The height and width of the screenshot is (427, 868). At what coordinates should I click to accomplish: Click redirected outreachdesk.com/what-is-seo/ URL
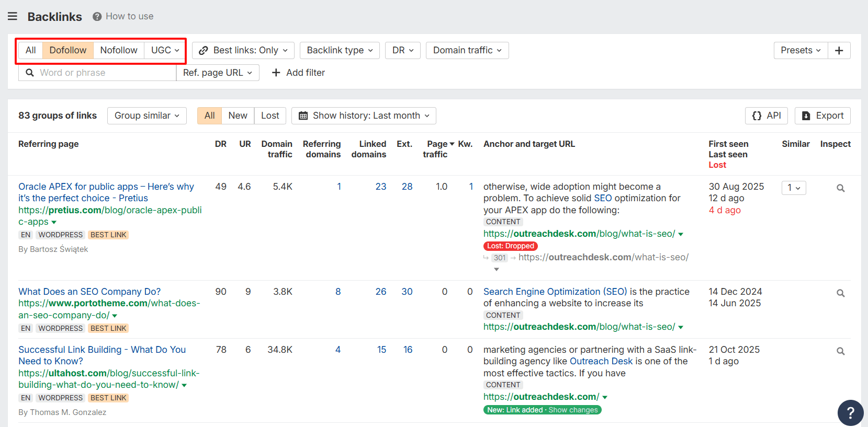(603, 257)
